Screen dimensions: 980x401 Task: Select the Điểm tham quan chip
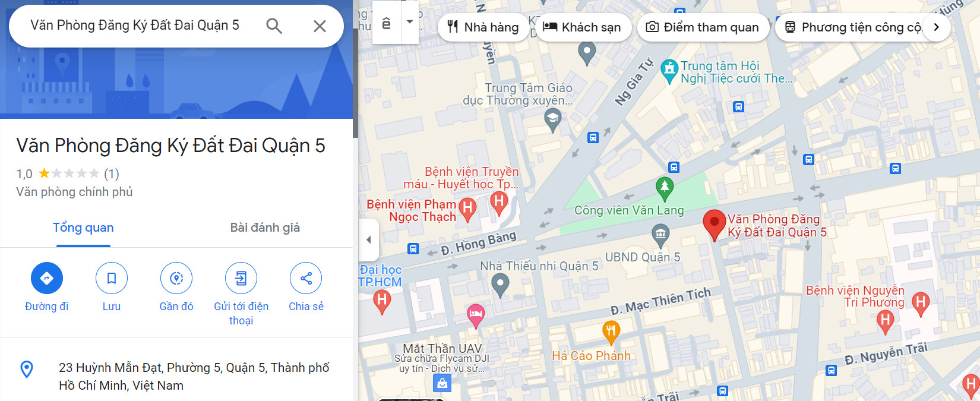(703, 27)
